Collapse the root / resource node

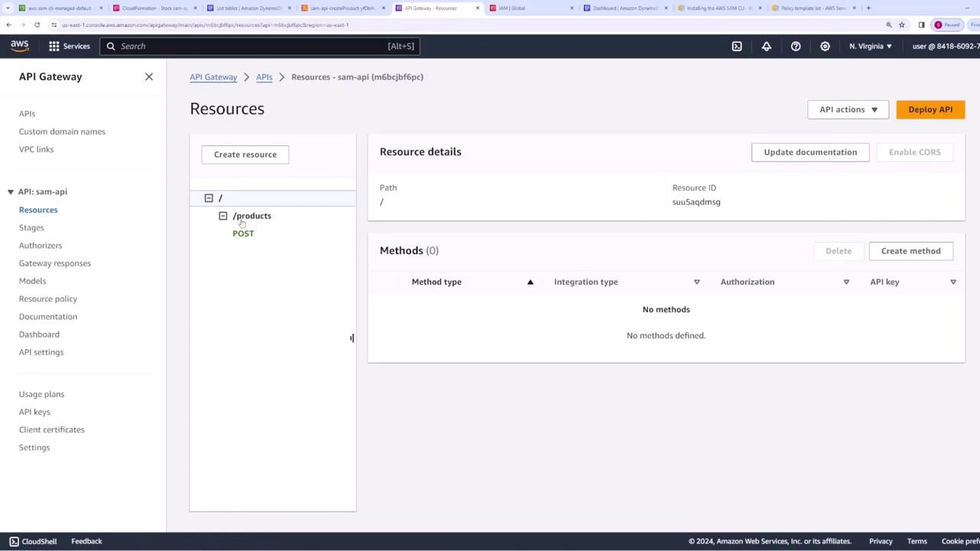pos(208,198)
